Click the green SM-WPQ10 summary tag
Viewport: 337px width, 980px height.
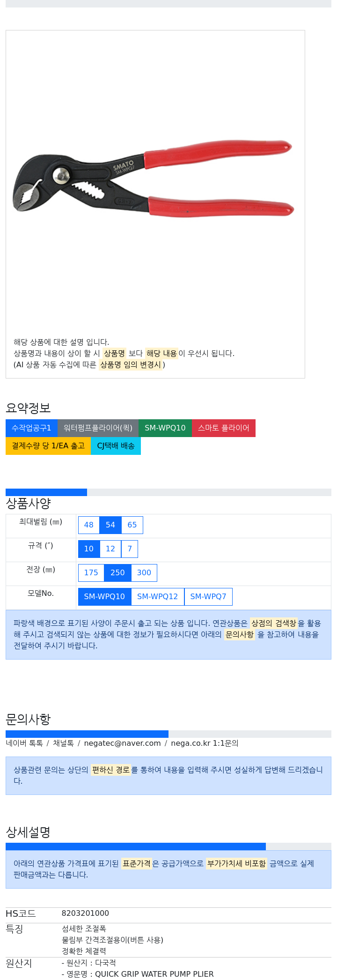[x=165, y=428]
